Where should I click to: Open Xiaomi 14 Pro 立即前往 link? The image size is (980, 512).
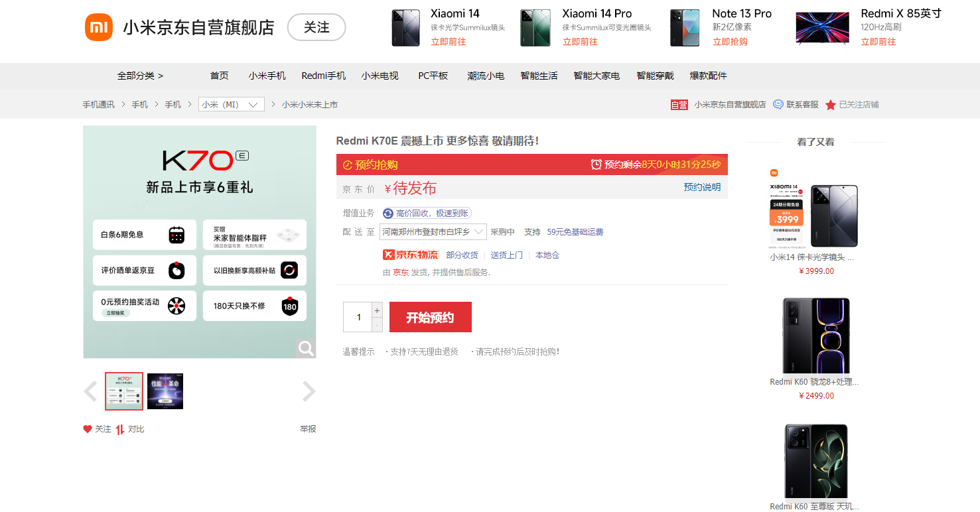click(x=581, y=42)
